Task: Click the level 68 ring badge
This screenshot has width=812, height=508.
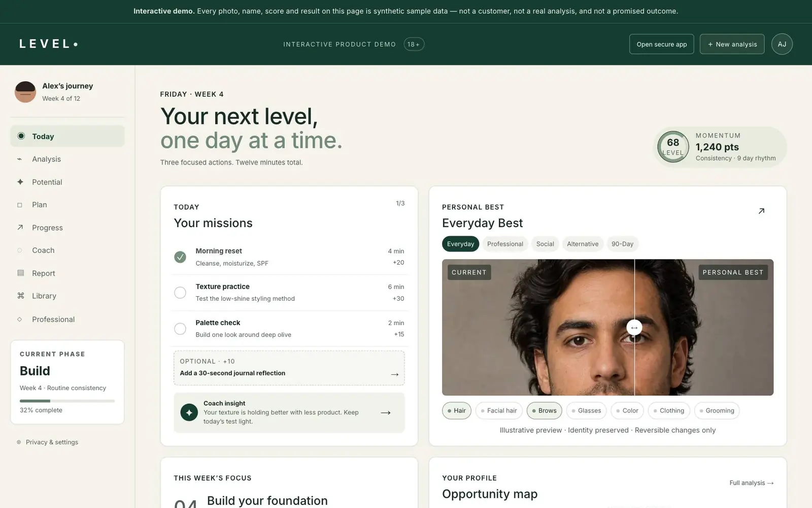Action: 673,147
